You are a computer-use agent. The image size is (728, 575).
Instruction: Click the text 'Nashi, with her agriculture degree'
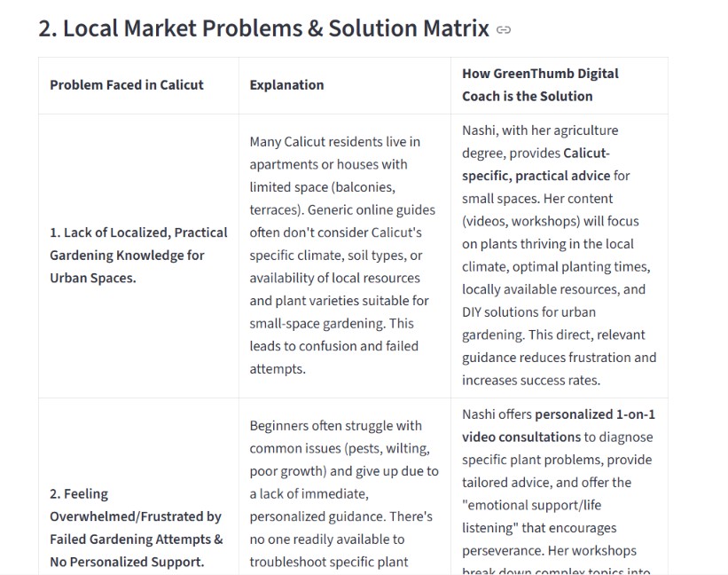coord(540,142)
